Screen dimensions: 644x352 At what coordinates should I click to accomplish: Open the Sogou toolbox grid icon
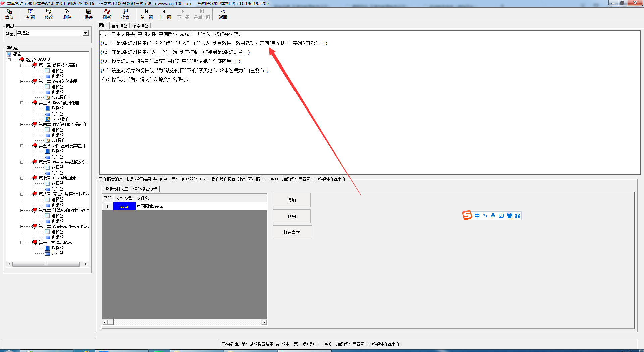pyautogui.click(x=517, y=216)
